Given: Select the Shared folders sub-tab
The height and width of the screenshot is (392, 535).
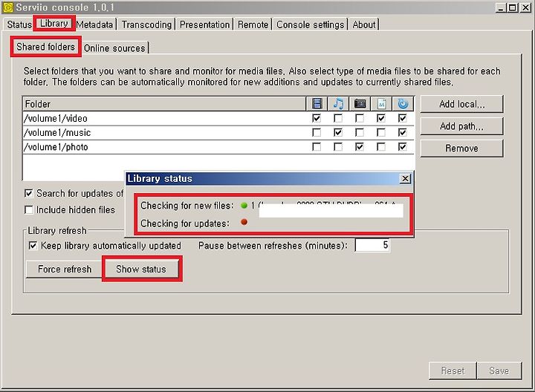Looking at the screenshot, I should tap(46, 47).
